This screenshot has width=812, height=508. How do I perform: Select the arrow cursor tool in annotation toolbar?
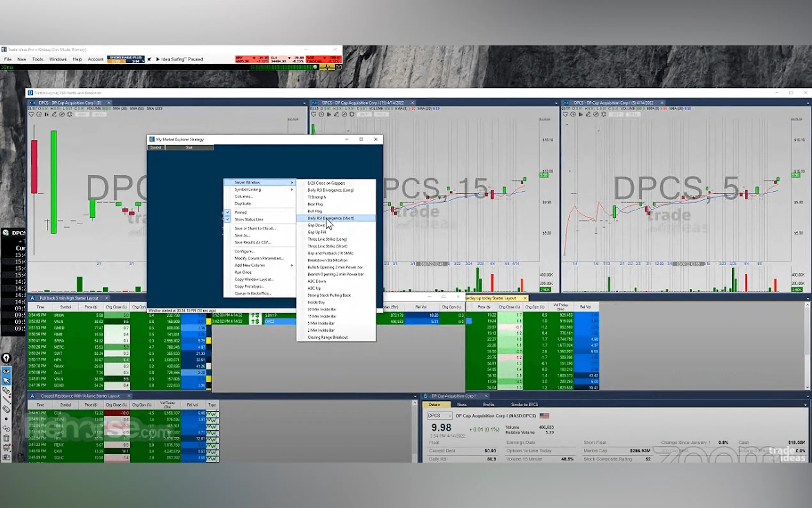6,381
